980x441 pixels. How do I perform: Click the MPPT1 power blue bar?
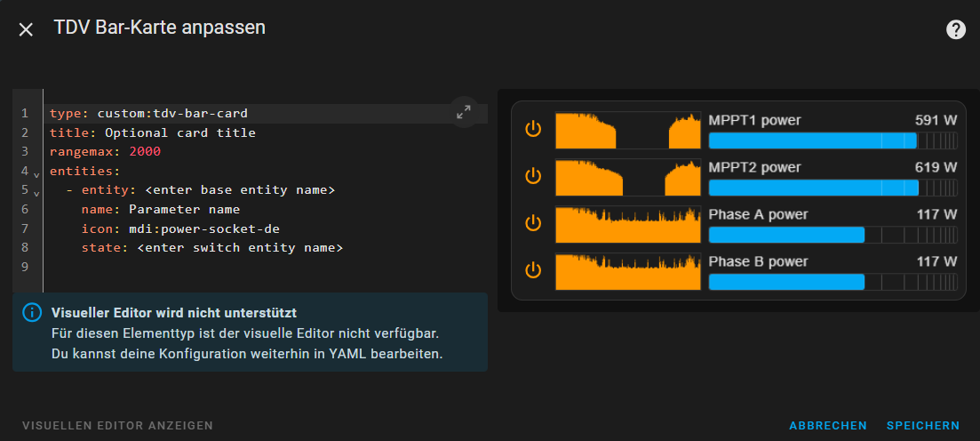[x=833, y=140]
